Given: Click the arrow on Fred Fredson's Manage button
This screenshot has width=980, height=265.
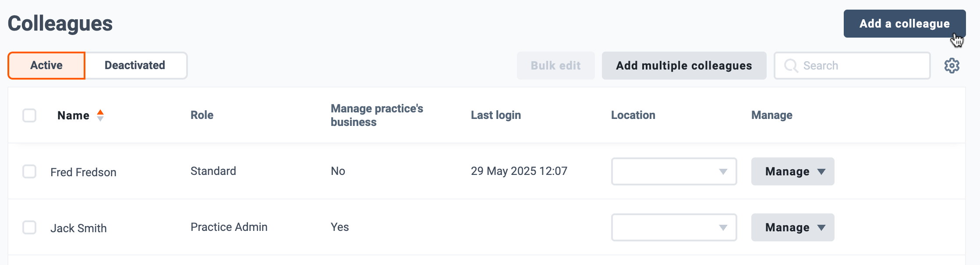Looking at the screenshot, I should click(821, 171).
